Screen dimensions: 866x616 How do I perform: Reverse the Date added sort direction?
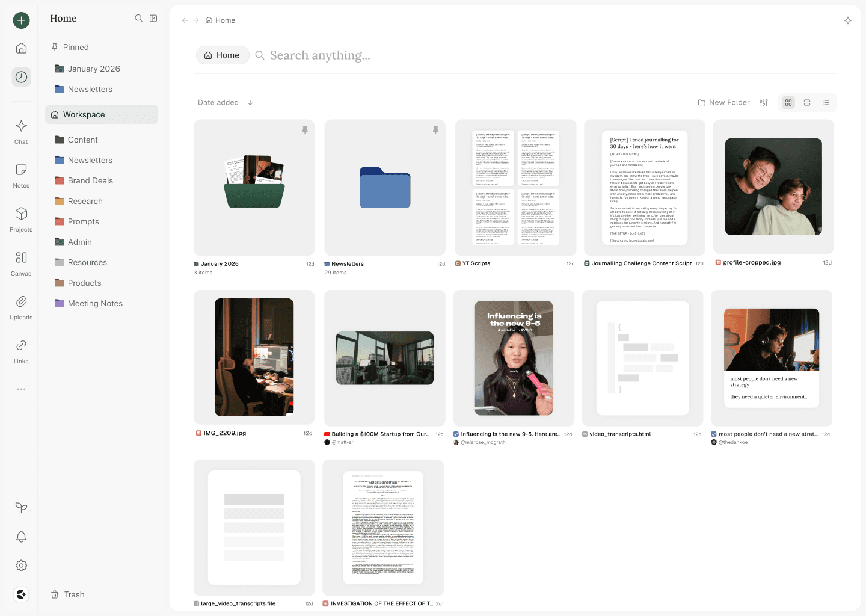pos(251,102)
